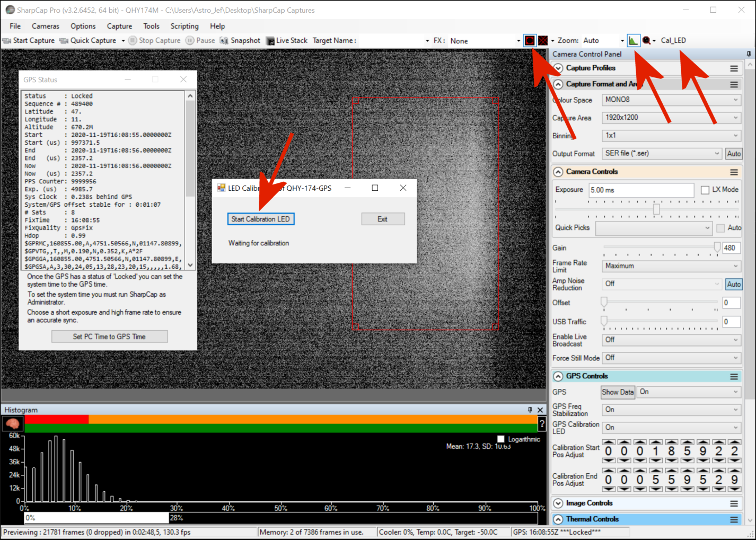Open the Camera Controls hamburger menu
The image size is (756, 540).
point(734,172)
